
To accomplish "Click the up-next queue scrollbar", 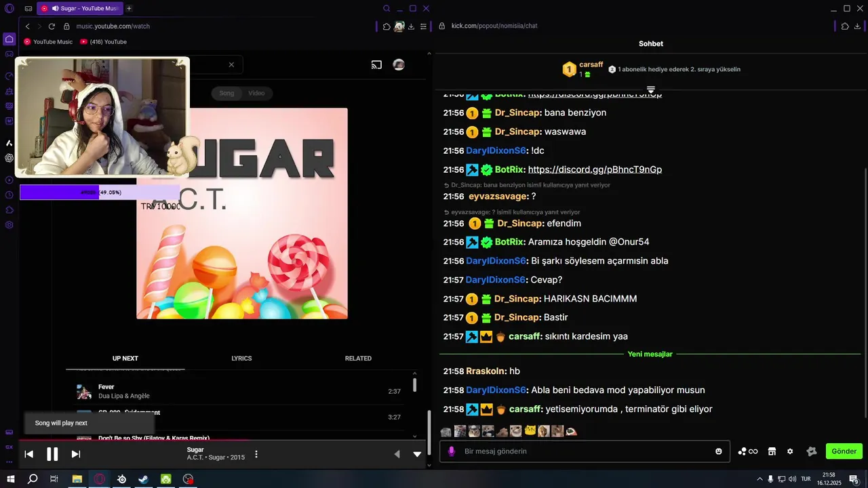I will pos(415,385).
